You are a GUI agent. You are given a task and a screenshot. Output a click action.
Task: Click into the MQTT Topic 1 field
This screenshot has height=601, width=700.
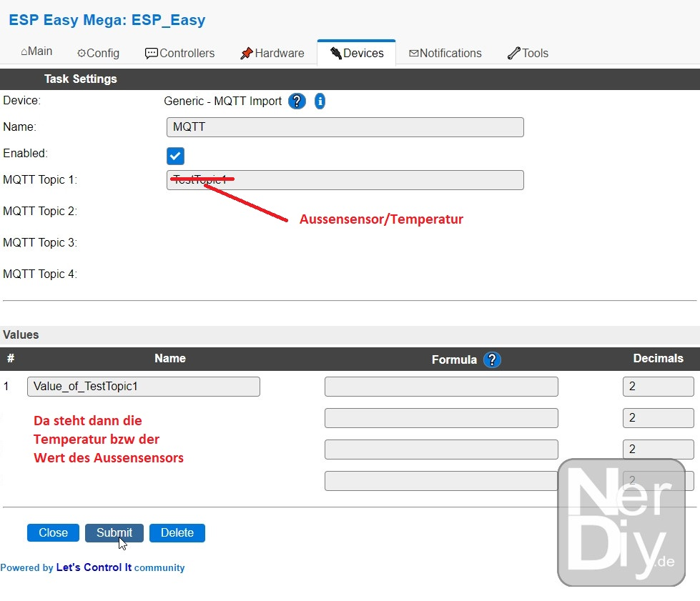(x=345, y=180)
